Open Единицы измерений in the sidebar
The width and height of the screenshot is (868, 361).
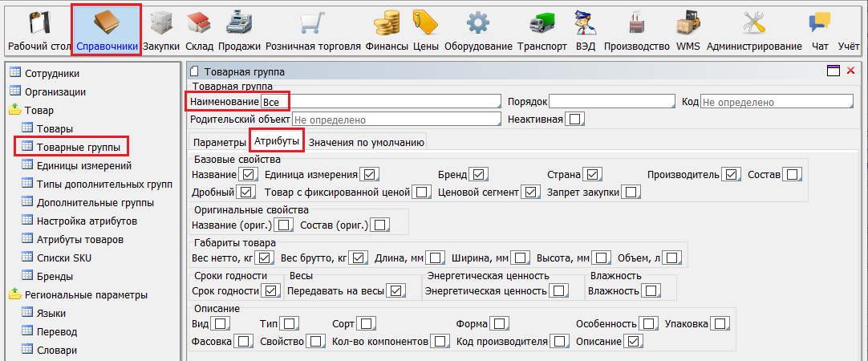(84, 166)
